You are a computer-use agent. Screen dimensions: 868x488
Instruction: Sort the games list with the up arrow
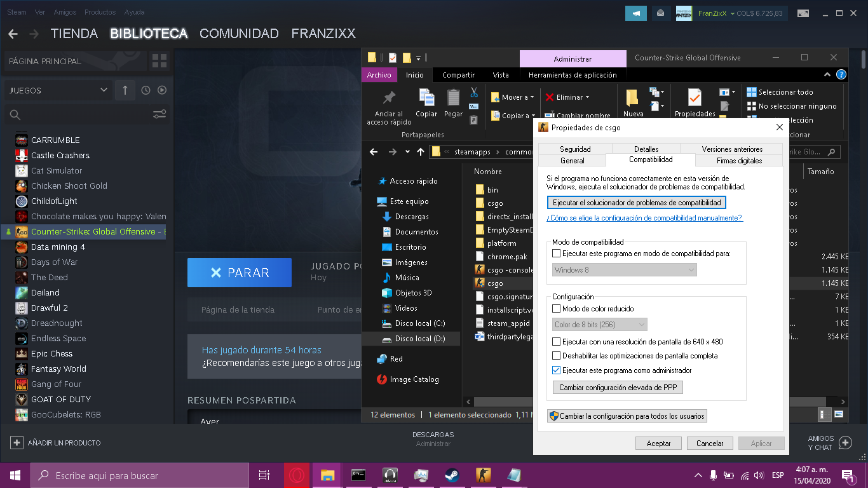point(125,90)
